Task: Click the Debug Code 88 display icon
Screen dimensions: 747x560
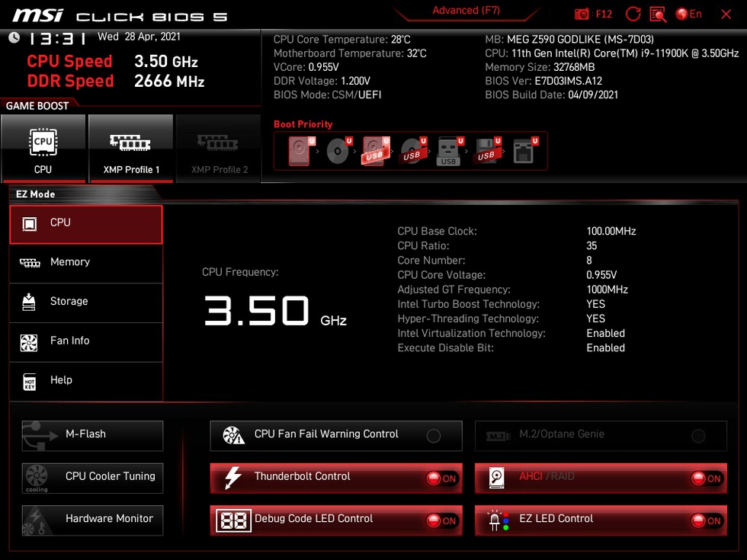Action: click(x=233, y=520)
